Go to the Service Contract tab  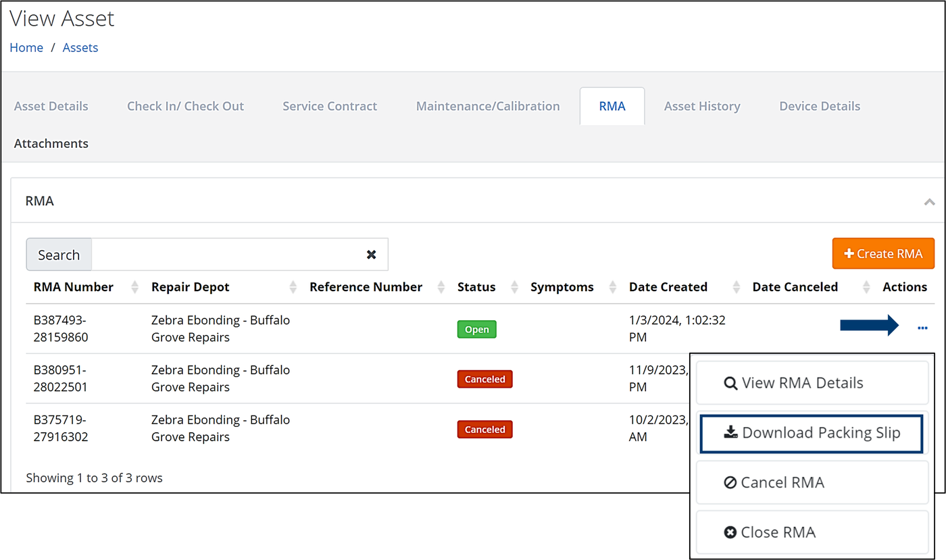coord(330,106)
